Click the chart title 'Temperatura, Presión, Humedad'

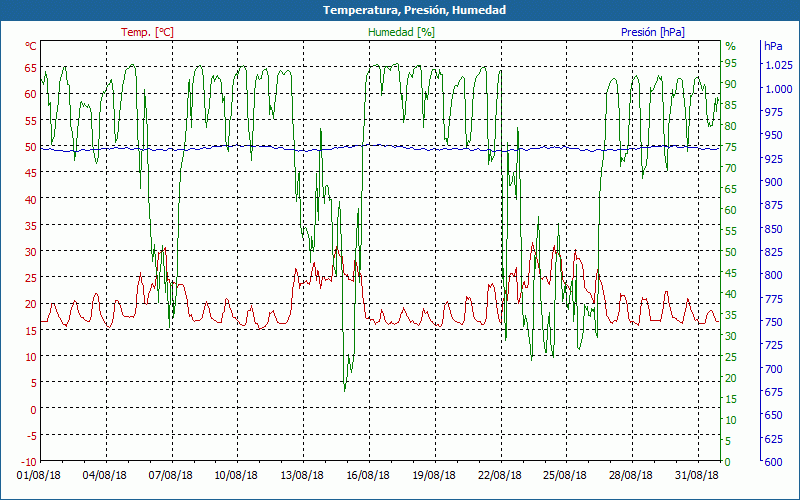coord(414,10)
